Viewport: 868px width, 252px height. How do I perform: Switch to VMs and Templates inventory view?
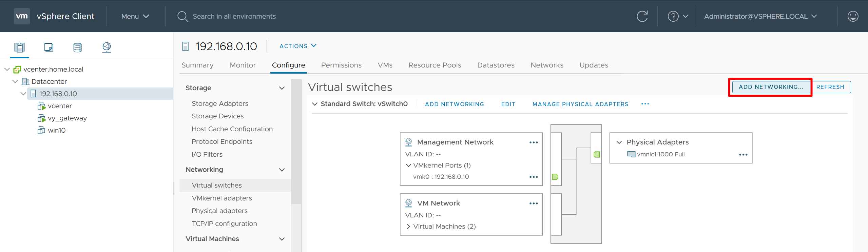49,47
